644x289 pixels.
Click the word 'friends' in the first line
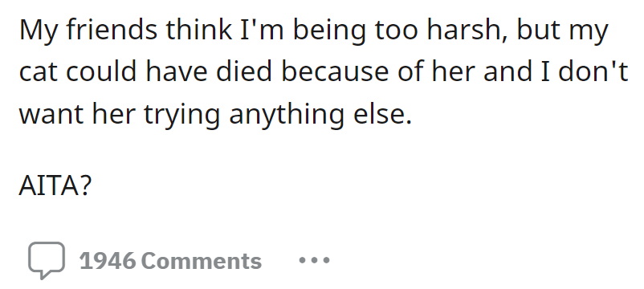click(x=112, y=30)
